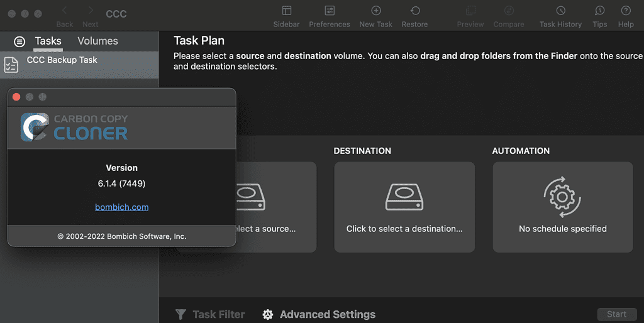Switch to the Volumes tab
The image size is (644, 323).
tap(97, 41)
